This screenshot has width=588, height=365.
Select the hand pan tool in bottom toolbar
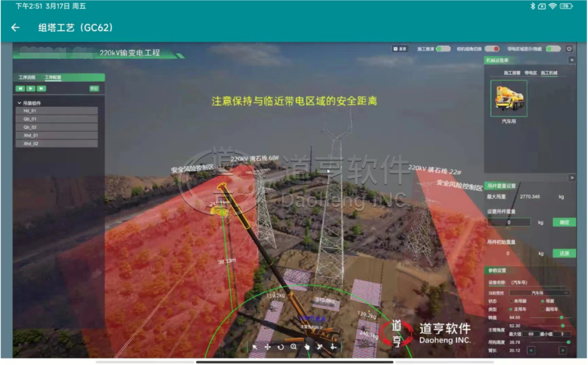307,347
